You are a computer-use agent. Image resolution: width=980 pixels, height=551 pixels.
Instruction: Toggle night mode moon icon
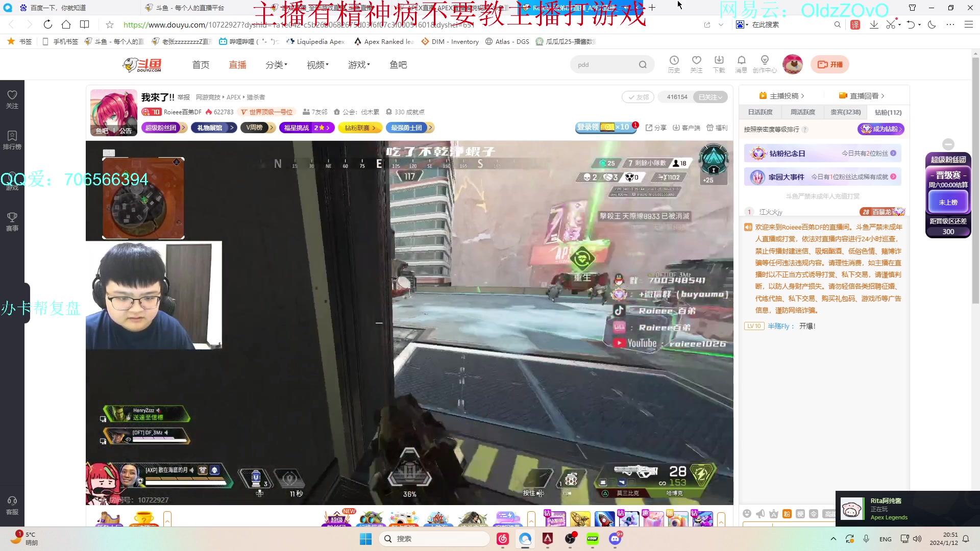932,24
